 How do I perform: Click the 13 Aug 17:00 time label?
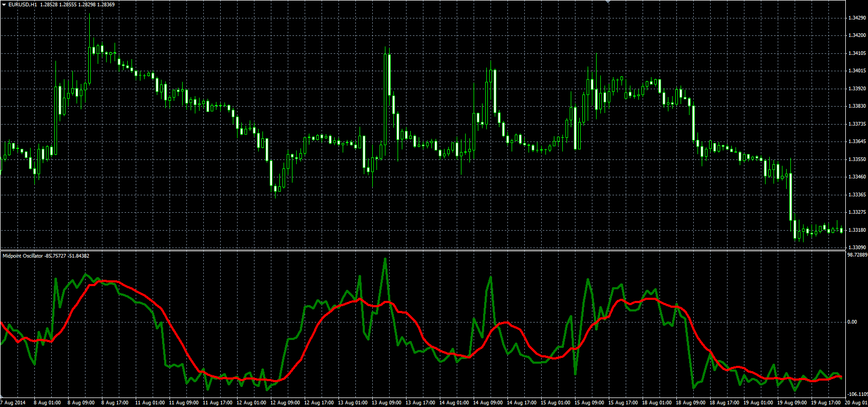(420, 403)
